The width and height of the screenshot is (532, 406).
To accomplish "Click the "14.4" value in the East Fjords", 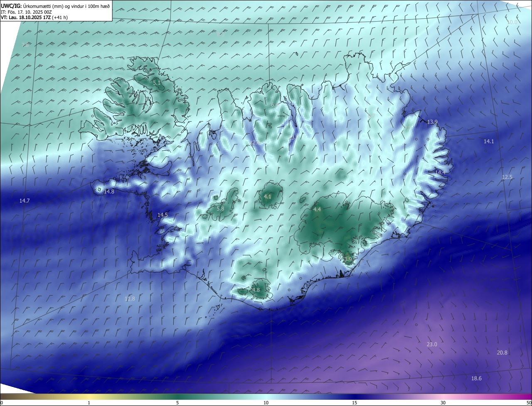I will (x=440, y=172).
